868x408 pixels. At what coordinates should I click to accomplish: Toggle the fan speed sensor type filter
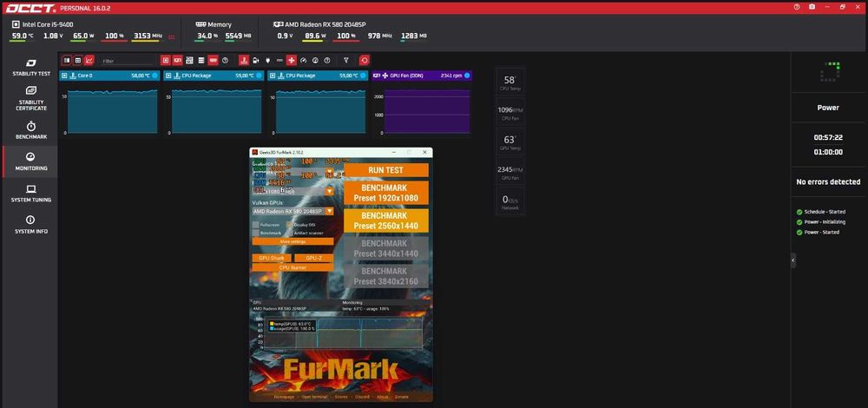coord(292,61)
